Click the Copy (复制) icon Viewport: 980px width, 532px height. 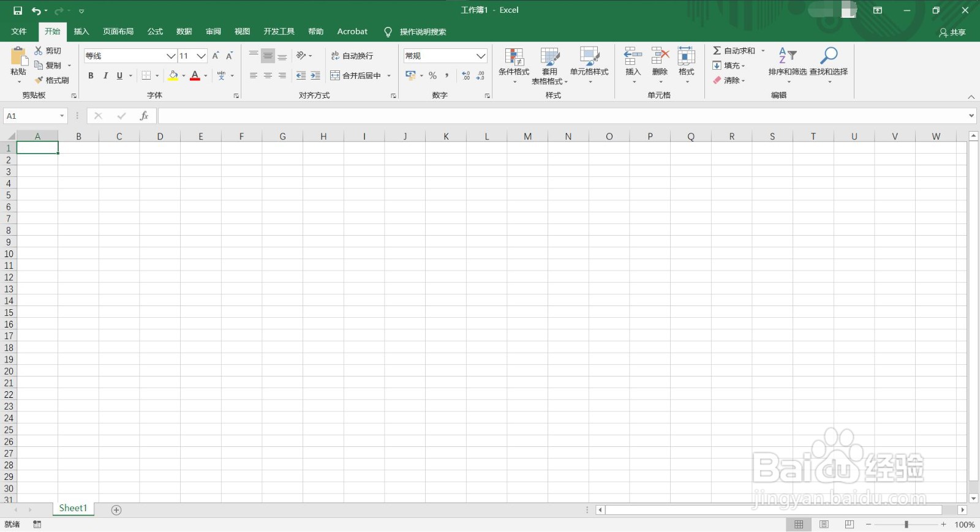[x=39, y=65]
